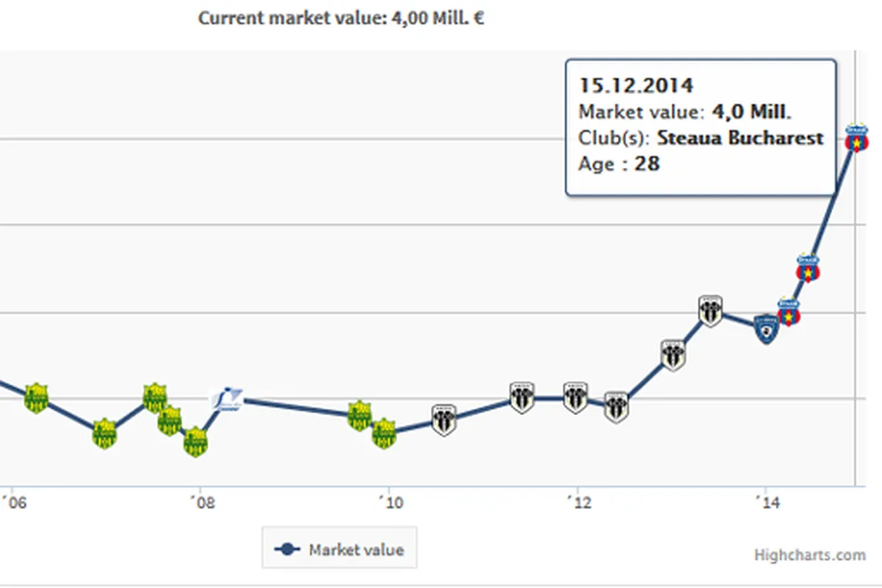This screenshot has width=882, height=588.
Task: Click the blue Market value legend line symbol
Action: pos(287,550)
